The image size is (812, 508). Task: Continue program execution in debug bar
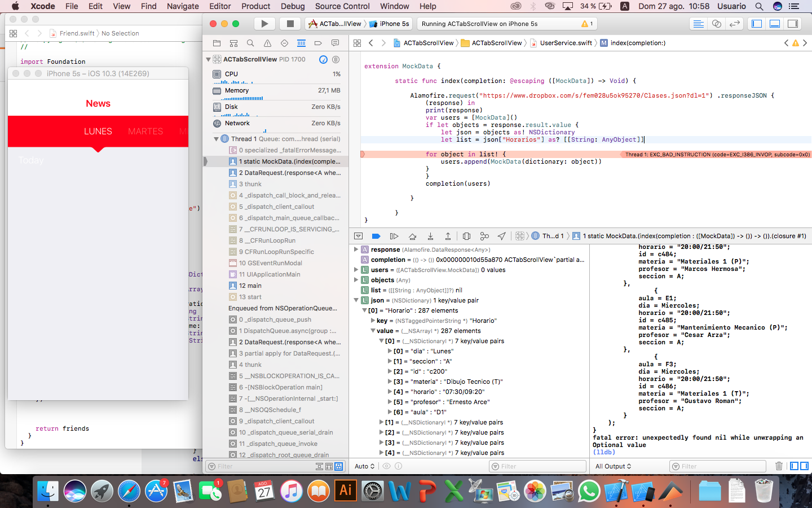point(394,236)
